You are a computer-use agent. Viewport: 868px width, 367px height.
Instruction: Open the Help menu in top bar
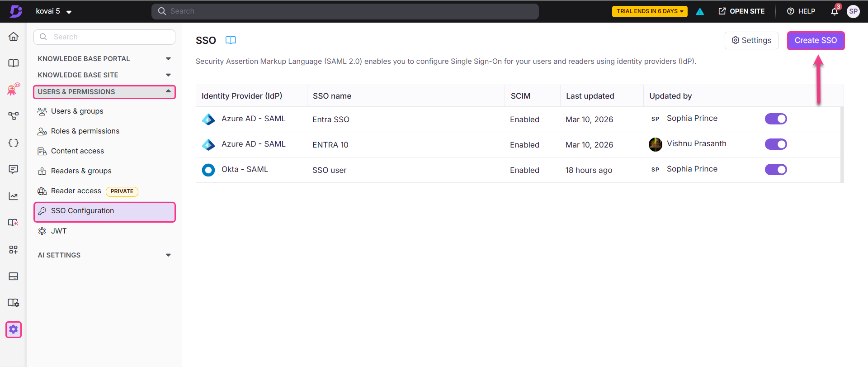point(801,11)
